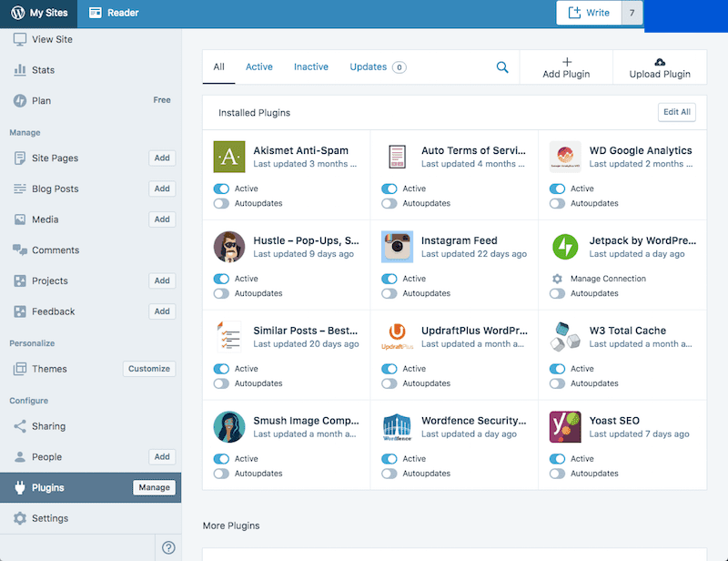Click the Feedback icon
Screen dimensions: 728x561
tap(20, 311)
